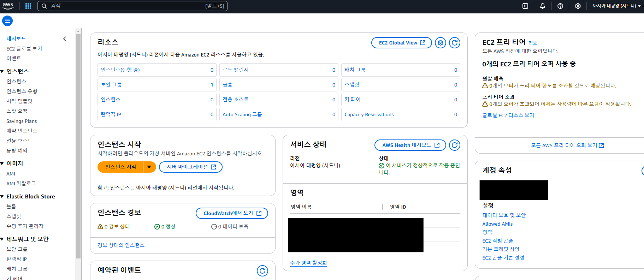Click the 로드 밸런서 resource link
This screenshot has width=644, height=280.
tap(236, 70)
